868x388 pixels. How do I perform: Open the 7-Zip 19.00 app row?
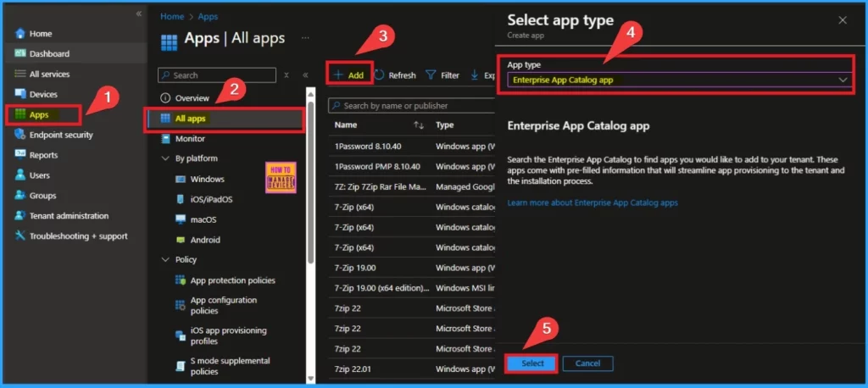pyautogui.click(x=411, y=268)
